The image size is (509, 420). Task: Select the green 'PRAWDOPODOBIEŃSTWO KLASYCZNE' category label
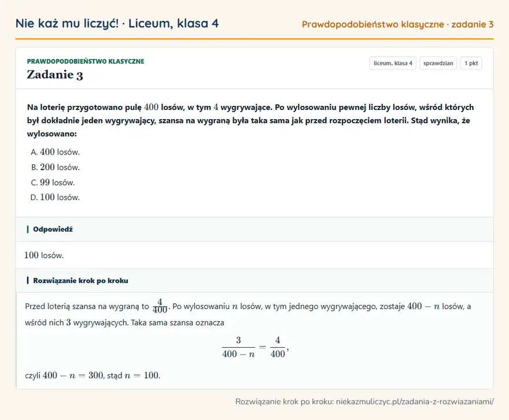pos(86,61)
